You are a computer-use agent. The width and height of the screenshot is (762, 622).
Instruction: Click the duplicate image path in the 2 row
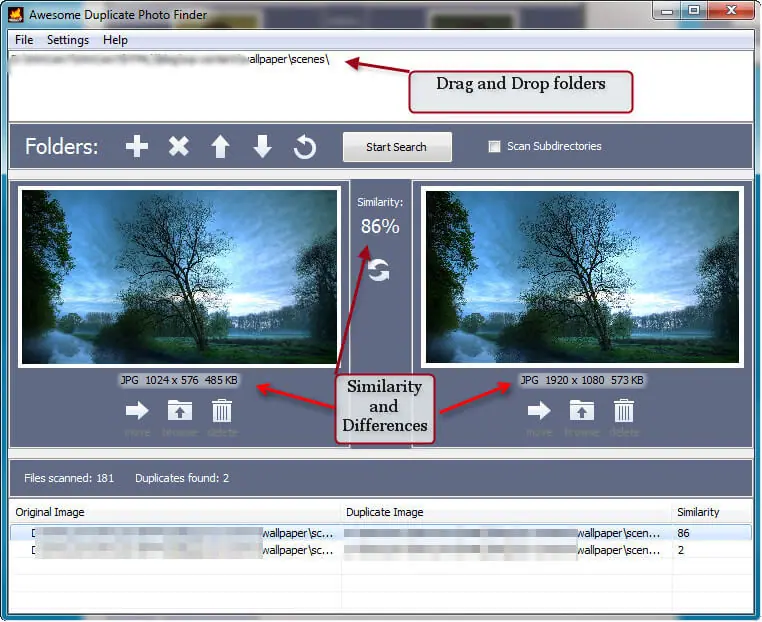502,550
